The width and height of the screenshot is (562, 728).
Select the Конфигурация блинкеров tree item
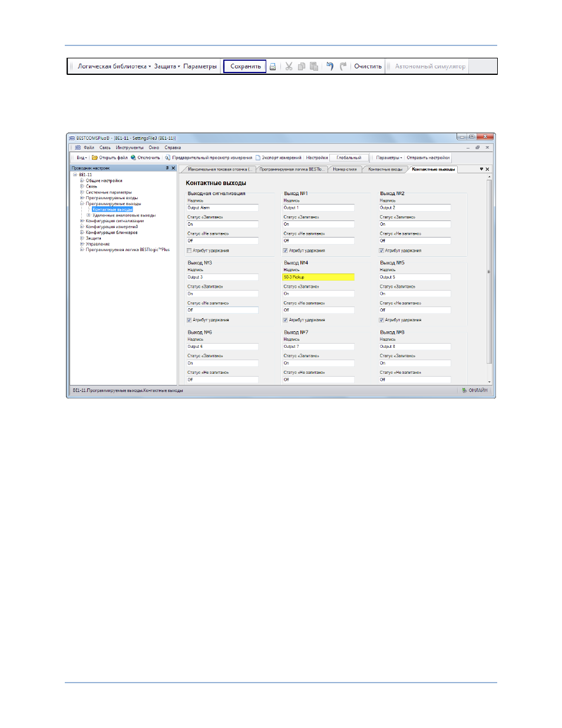[111, 232]
